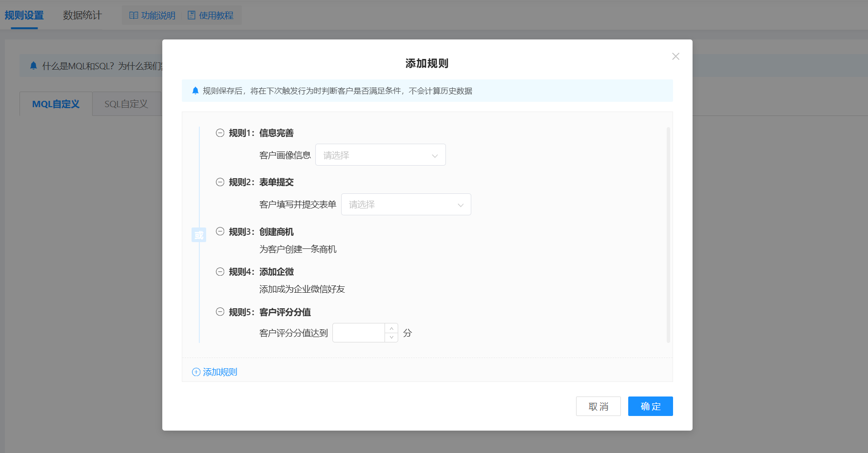The height and width of the screenshot is (453, 868).
Task: Remove rule 1 信息完善 with minus icon
Action: tap(220, 133)
